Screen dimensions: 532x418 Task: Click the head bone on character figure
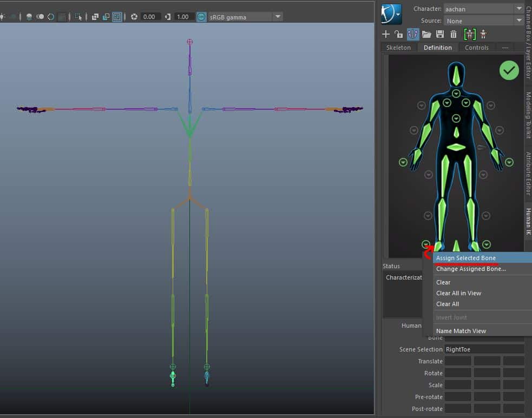click(457, 76)
